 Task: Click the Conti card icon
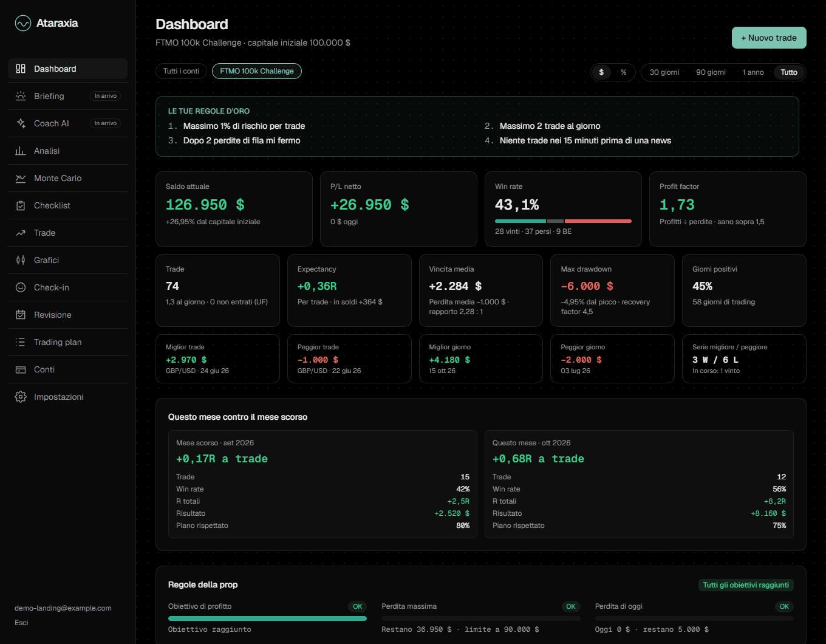point(21,369)
